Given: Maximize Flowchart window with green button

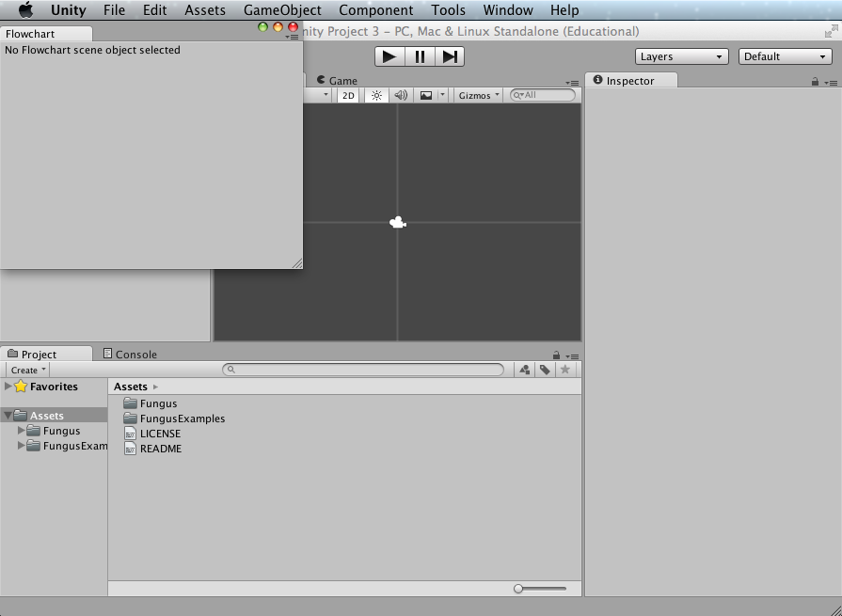Looking at the screenshot, I should (x=262, y=27).
